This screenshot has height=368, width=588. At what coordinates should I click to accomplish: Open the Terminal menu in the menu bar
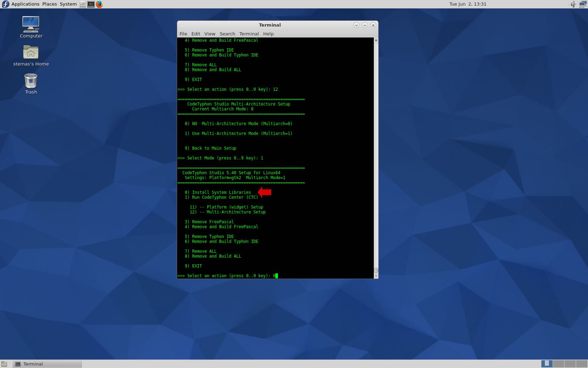coord(249,34)
